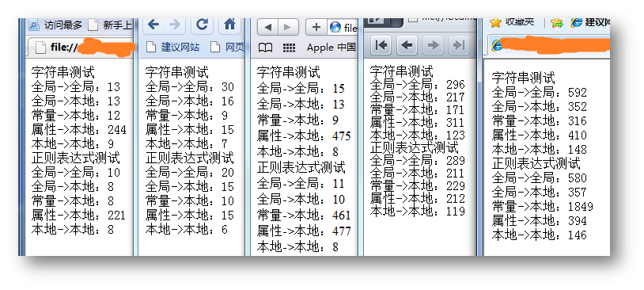Click the 常量->本地：229 result line

coord(417,185)
